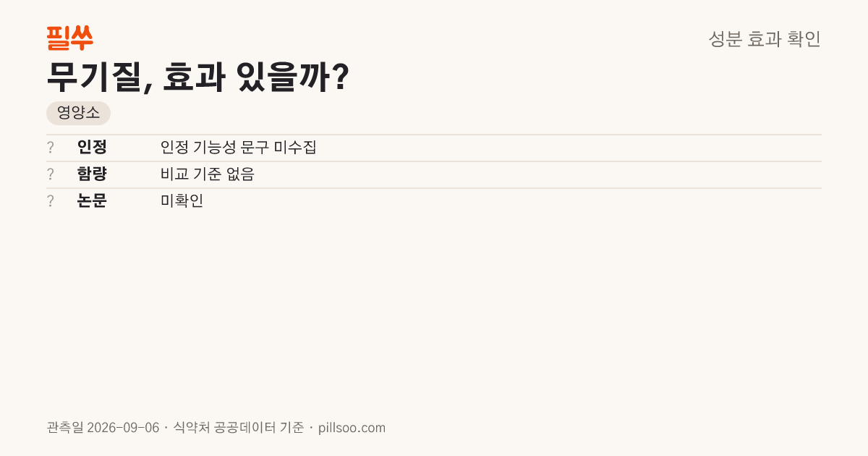Click the question mark icon beside 인정
Viewport: 868px width, 456px height.
51,148
